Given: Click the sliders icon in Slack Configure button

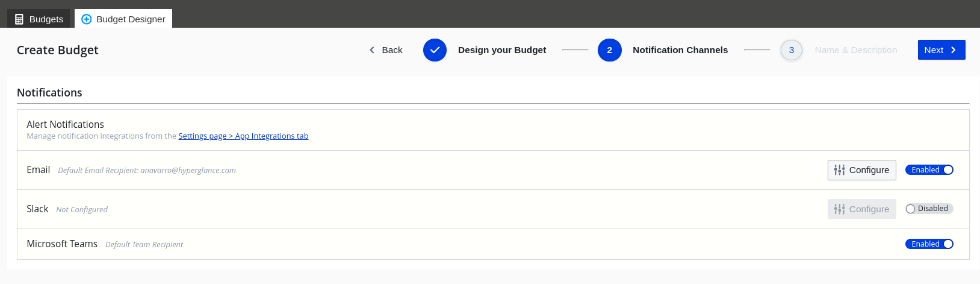Looking at the screenshot, I should 840,209.
